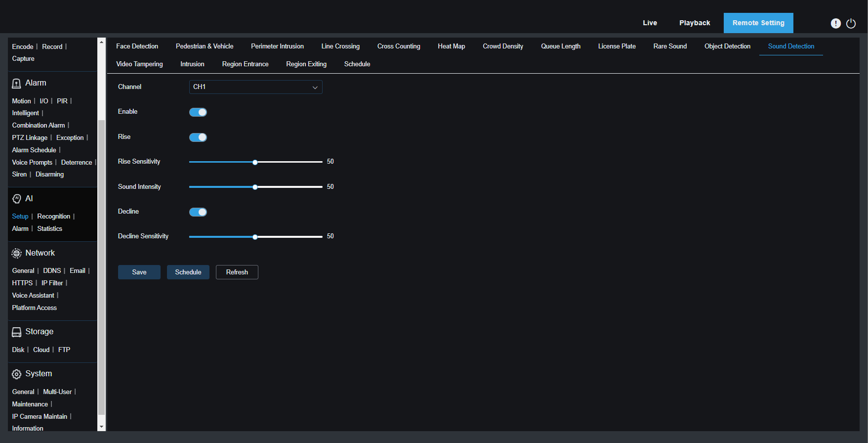Click the blue Schedule button
The height and width of the screenshot is (443, 868).
pyautogui.click(x=188, y=272)
